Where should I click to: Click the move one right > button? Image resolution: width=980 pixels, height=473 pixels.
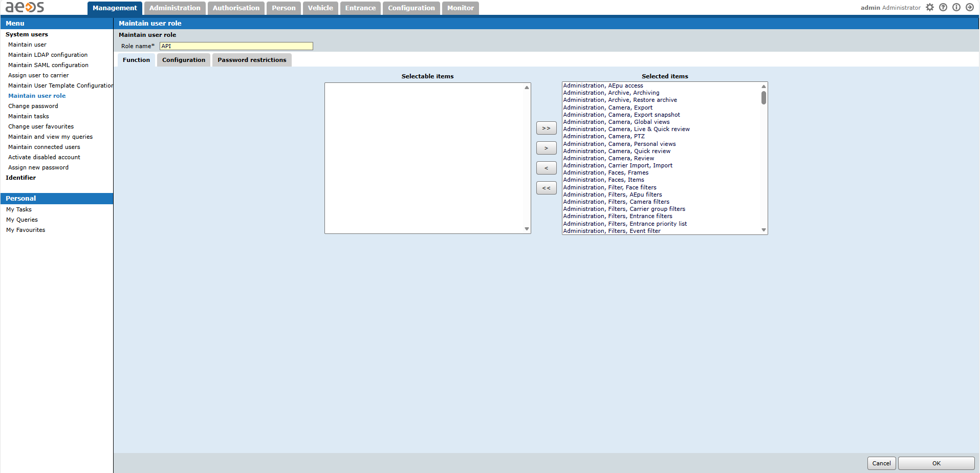[546, 148]
